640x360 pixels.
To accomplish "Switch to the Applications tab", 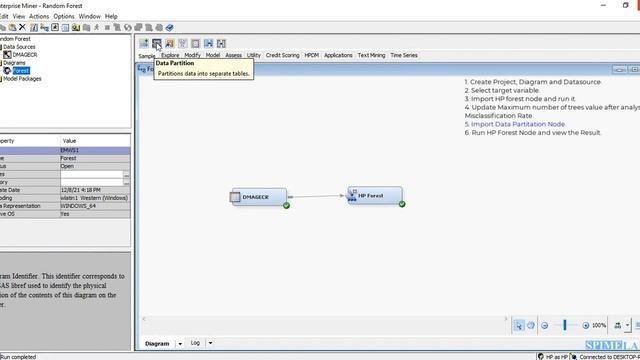I will [x=338, y=55].
